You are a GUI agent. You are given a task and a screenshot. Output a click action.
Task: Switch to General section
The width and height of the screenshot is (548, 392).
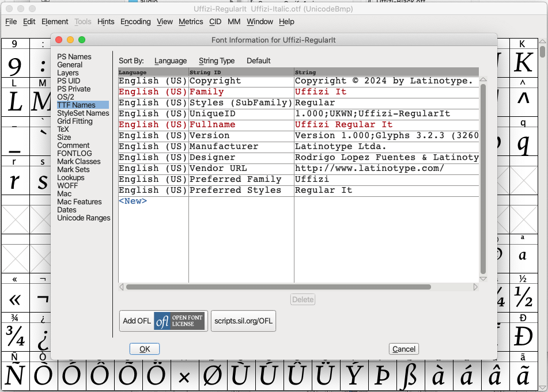(70, 64)
